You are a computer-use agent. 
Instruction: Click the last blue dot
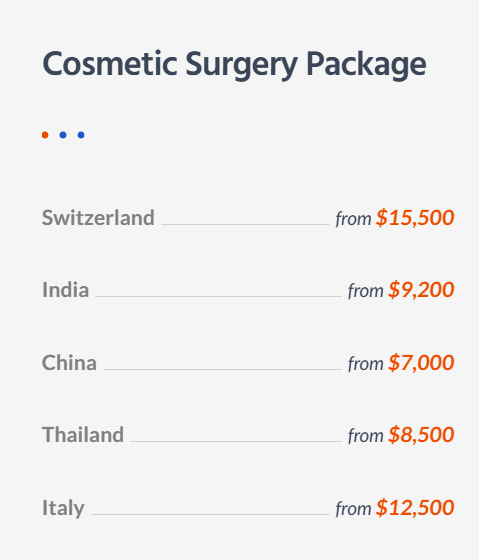click(81, 135)
